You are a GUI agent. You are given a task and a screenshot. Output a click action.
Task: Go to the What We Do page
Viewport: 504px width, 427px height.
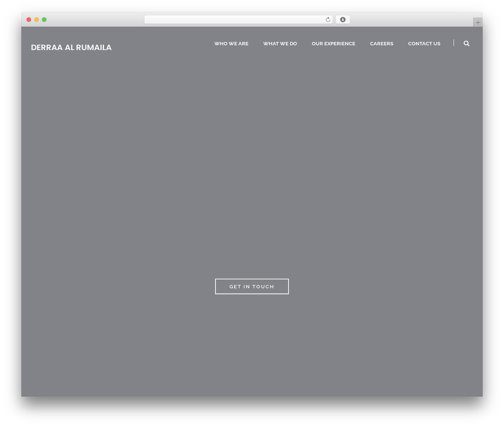pyautogui.click(x=280, y=44)
